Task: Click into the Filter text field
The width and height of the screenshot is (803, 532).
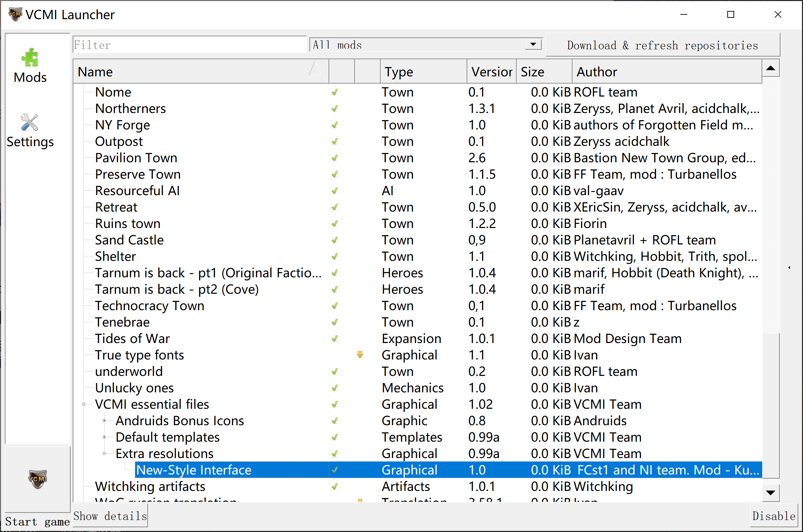Action: pyautogui.click(x=189, y=45)
